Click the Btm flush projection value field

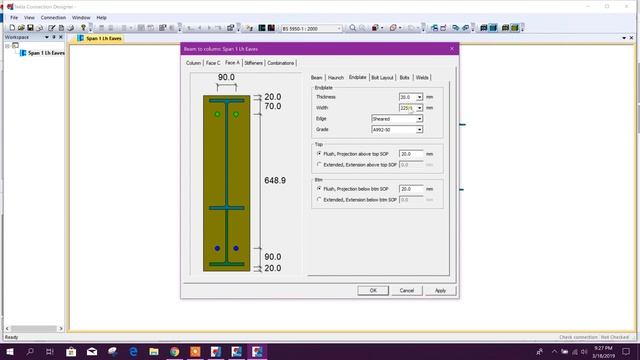(411, 189)
